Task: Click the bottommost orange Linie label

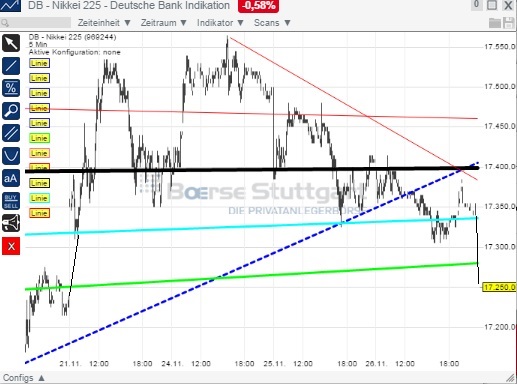Action: pos(39,213)
